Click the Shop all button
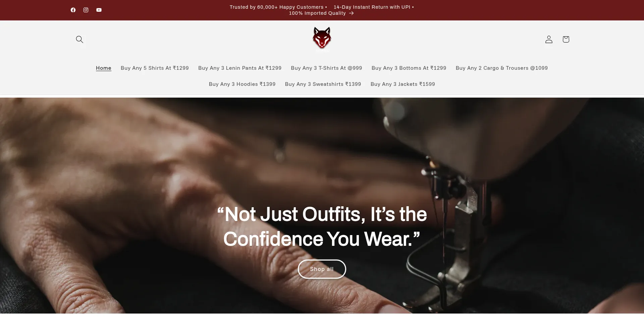The image size is (644, 333). tap(322, 269)
